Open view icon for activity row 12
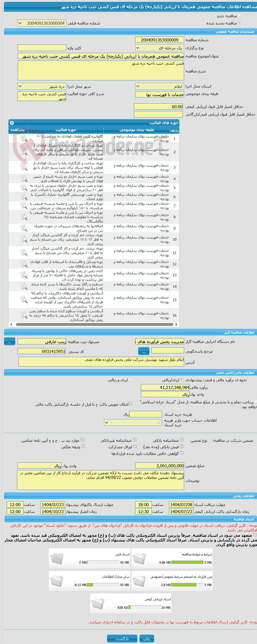The width and height of the screenshot is (257, 644). point(23,264)
